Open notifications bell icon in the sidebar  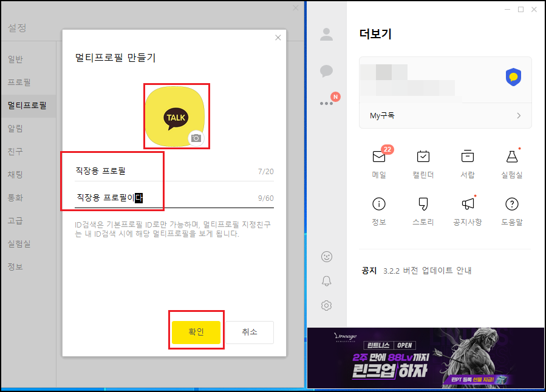point(326,281)
